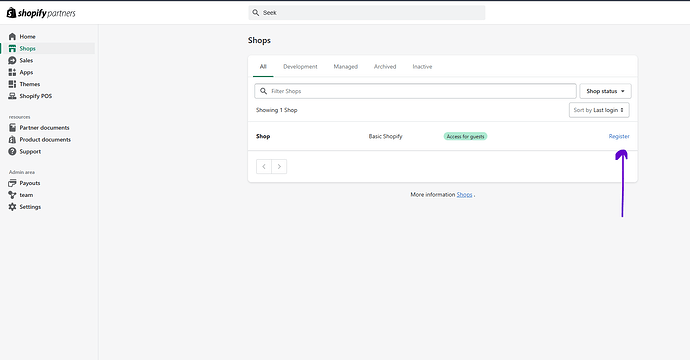
Task: Select the Shops storefront icon in sidebar
Action: [12, 48]
